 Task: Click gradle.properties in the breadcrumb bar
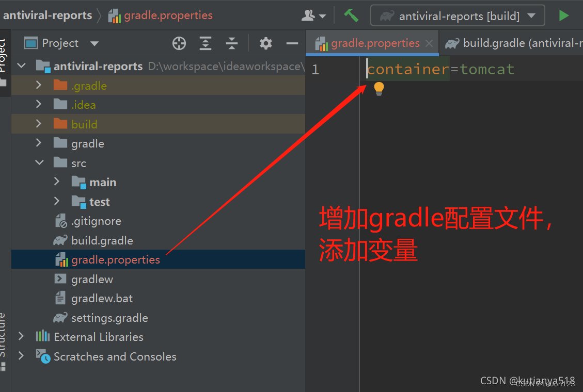[x=168, y=15]
